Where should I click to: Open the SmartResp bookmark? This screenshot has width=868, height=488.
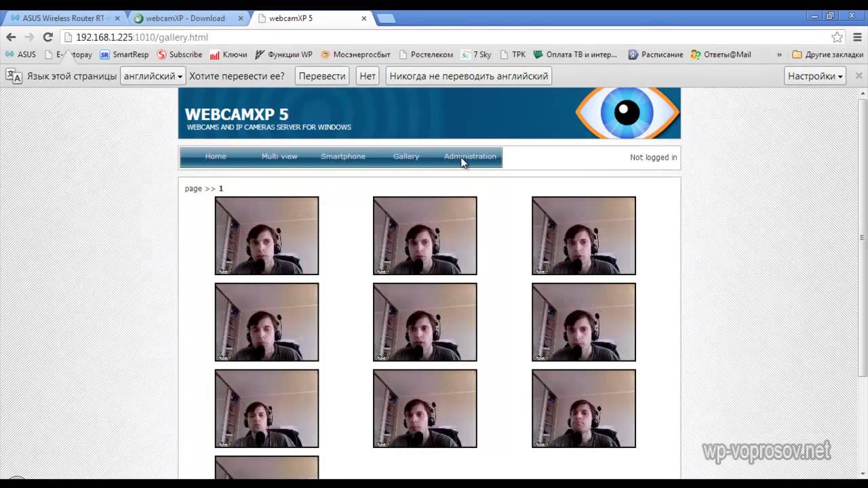124,54
